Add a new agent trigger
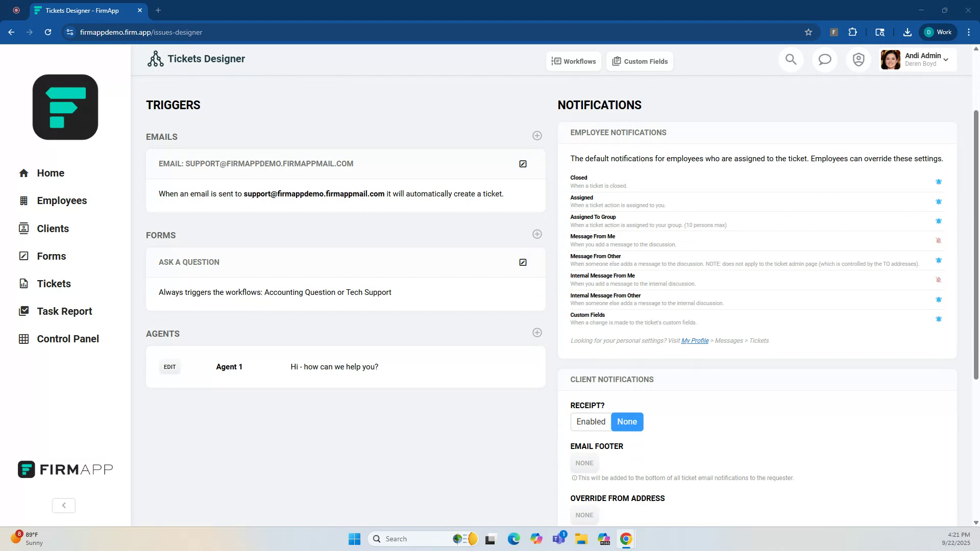 [x=537, y=332]
